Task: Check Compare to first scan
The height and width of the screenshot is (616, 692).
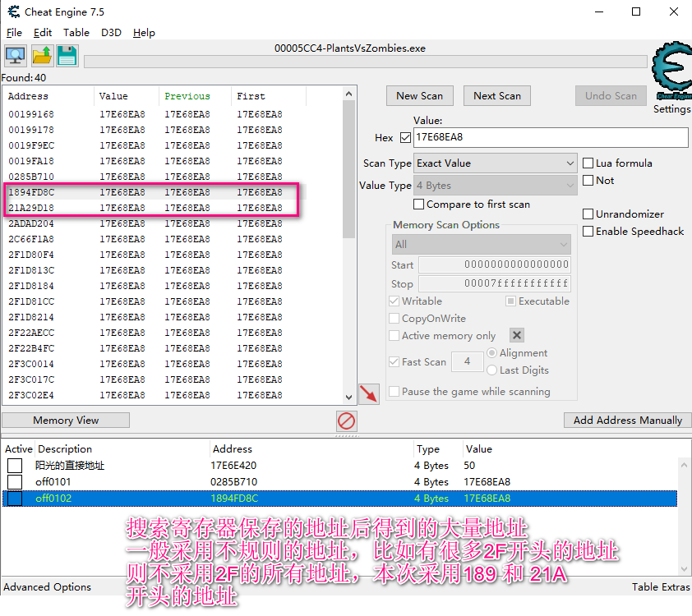Action: tap(419, 205)
